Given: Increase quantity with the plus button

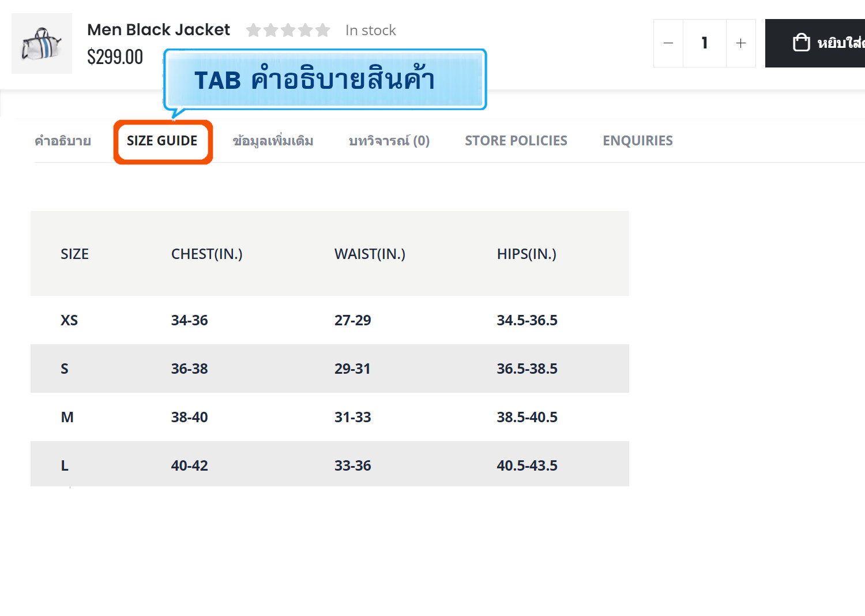Looking at the screenshot, I should [741, 43].
